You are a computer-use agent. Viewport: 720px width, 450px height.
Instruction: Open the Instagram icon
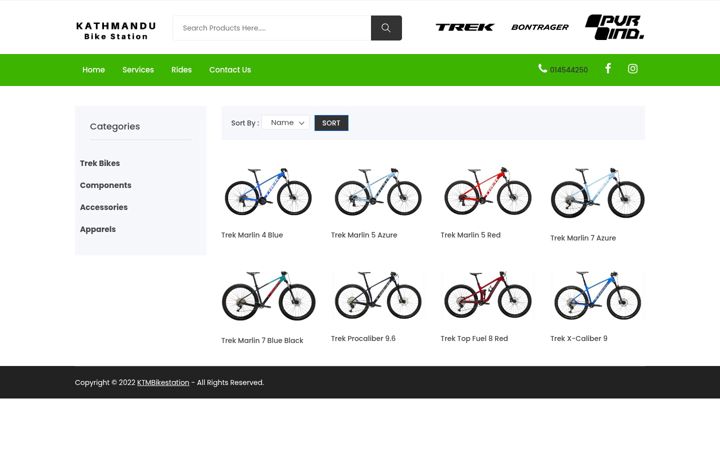[633, 68]
